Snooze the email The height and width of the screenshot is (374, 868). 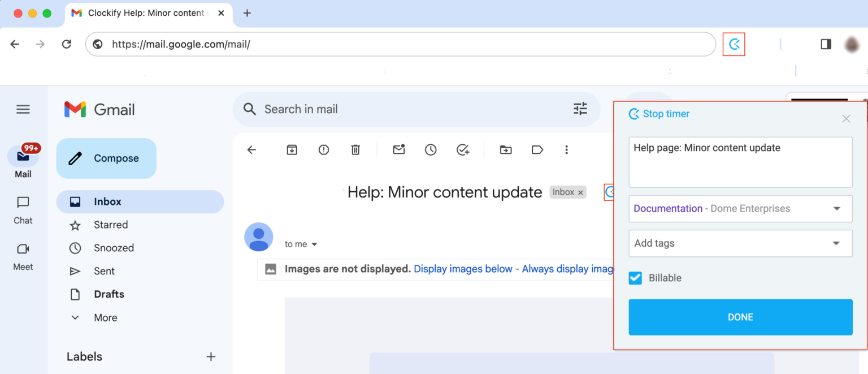click(x=430, y=149)
